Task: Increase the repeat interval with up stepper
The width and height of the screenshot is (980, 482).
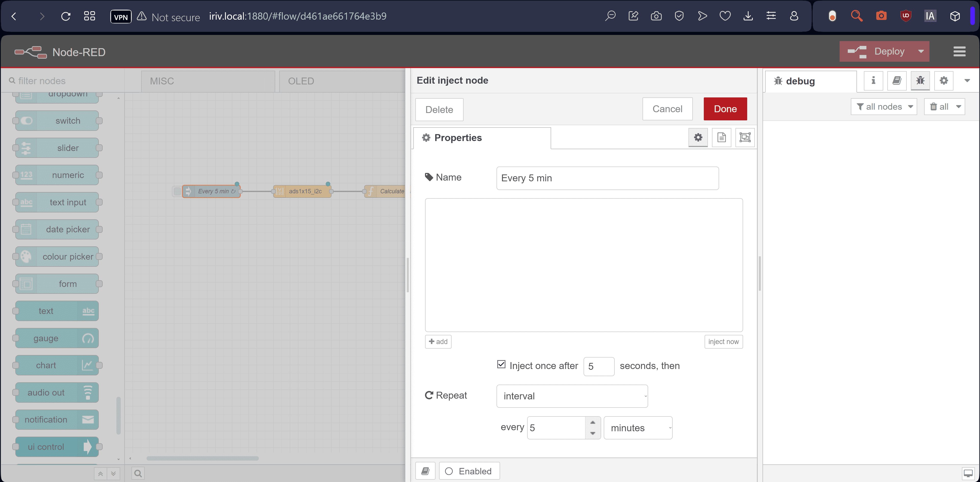Action: [x=592, y=422]
